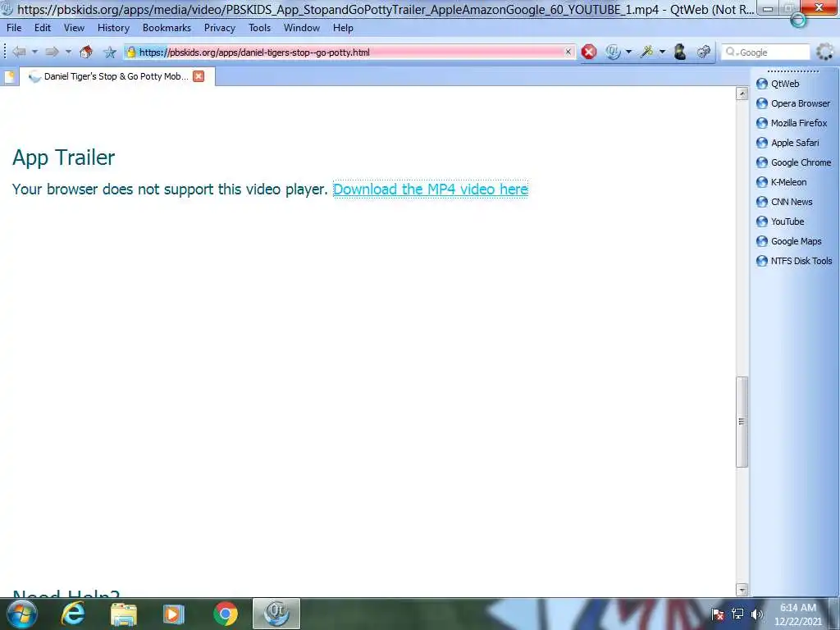Open NTFS Disk Tools bookmark
840x630 pixels.
tap(794, 261)
